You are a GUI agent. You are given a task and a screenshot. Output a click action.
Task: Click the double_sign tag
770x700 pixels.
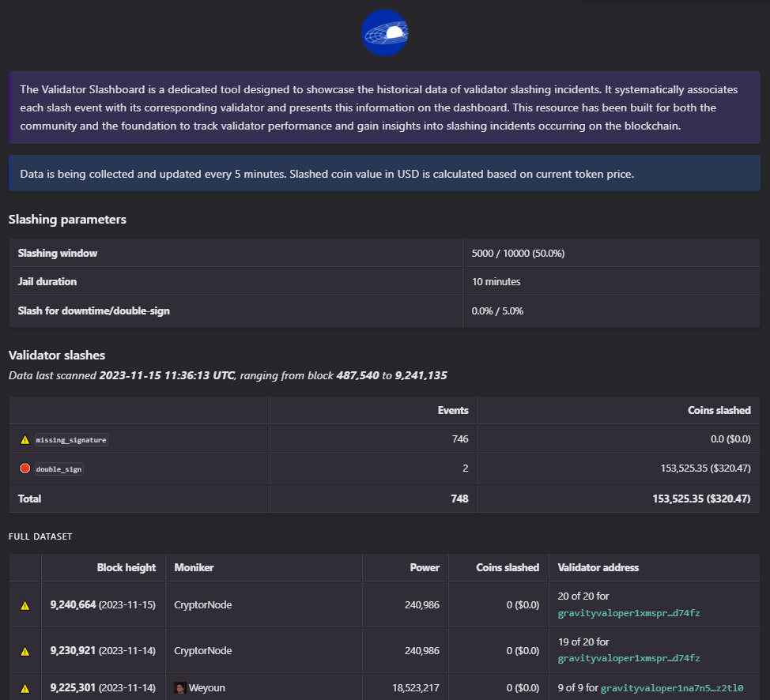[59, 469]
